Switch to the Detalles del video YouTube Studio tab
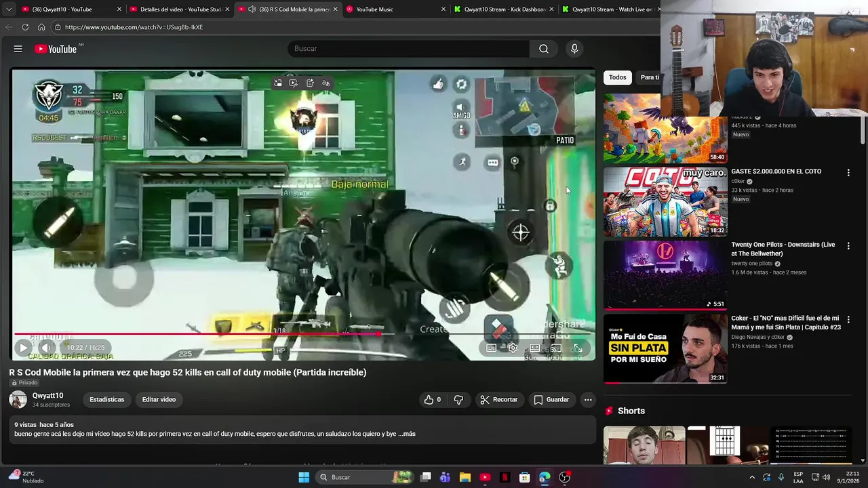 pos(180,9)
